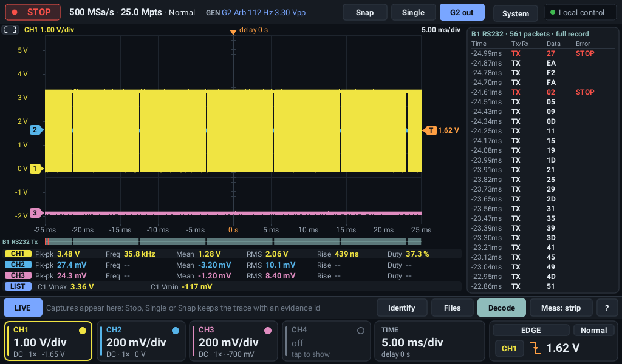Toggle CH2 blue channel indicator dot
622x364 pixels.
(175, 331)
